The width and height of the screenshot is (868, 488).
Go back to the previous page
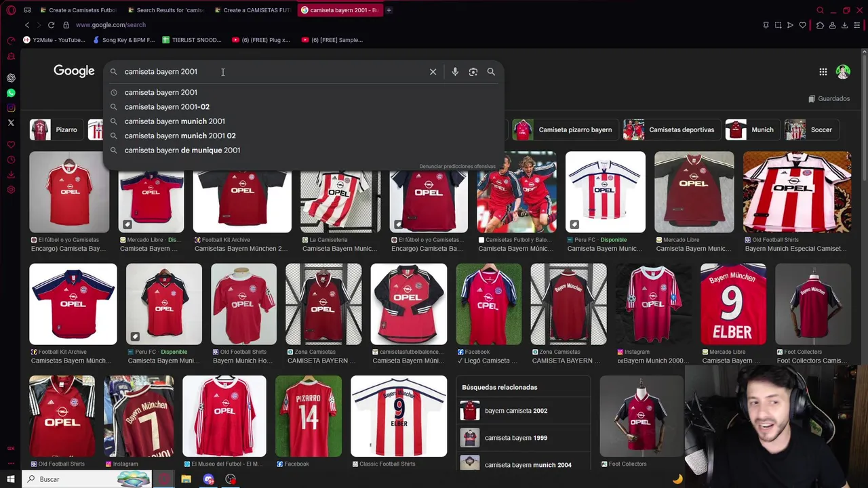click(27, 25)
